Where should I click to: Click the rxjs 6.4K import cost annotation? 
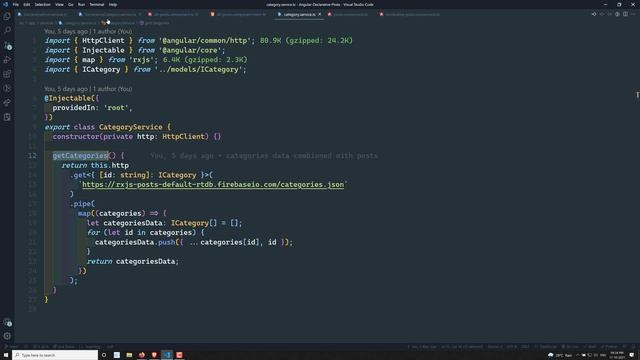[x=205, y=60]
